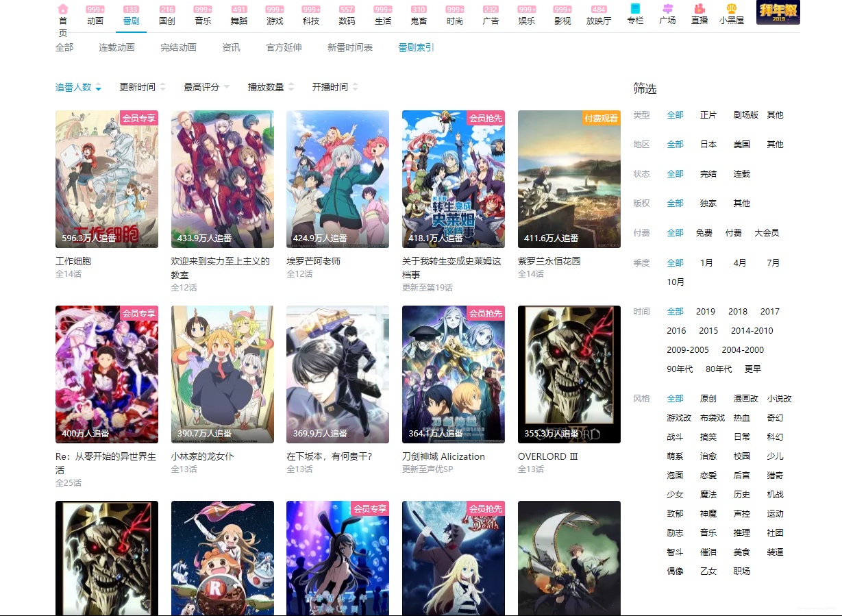Sort by 播放数量
842x616 pixels.
pyautogui.click(x=271, y=87)
